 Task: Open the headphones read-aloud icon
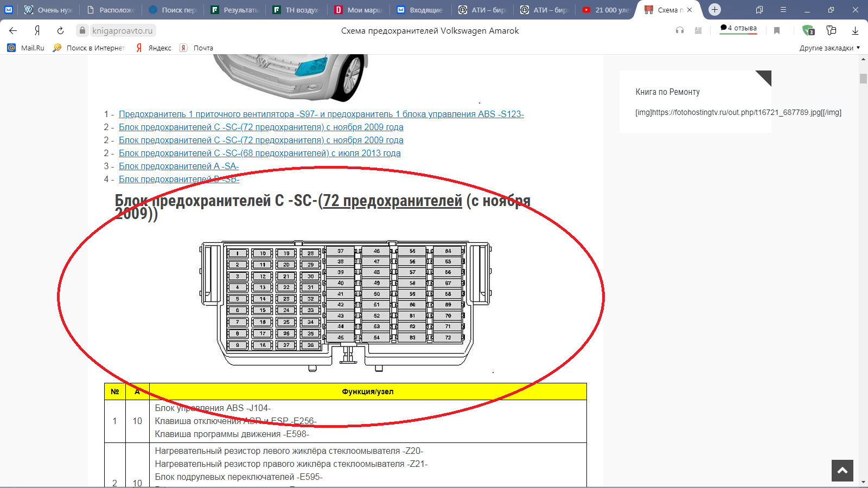coord(680,30)
